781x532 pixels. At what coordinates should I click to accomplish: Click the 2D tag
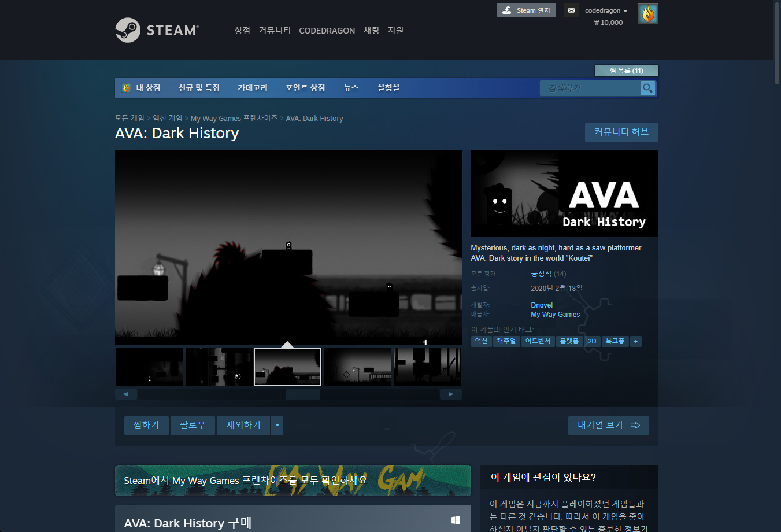(592, 341)
